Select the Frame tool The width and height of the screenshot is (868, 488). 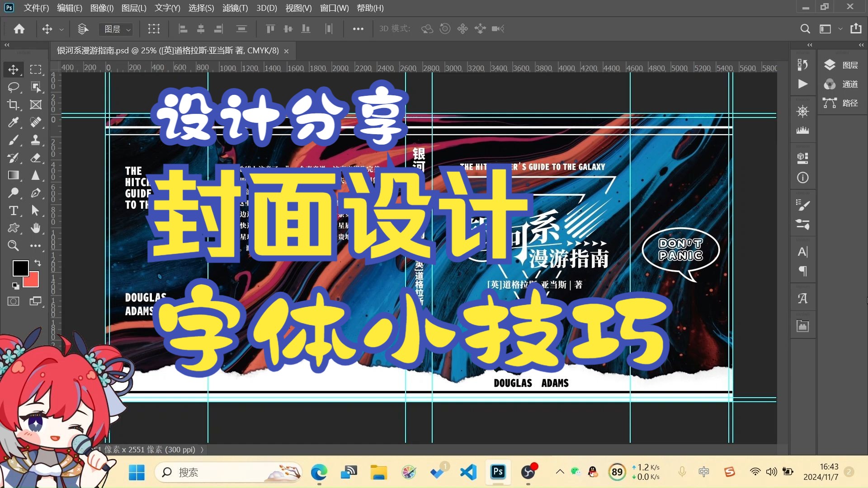pyautogui.click(x=36, y=104)
